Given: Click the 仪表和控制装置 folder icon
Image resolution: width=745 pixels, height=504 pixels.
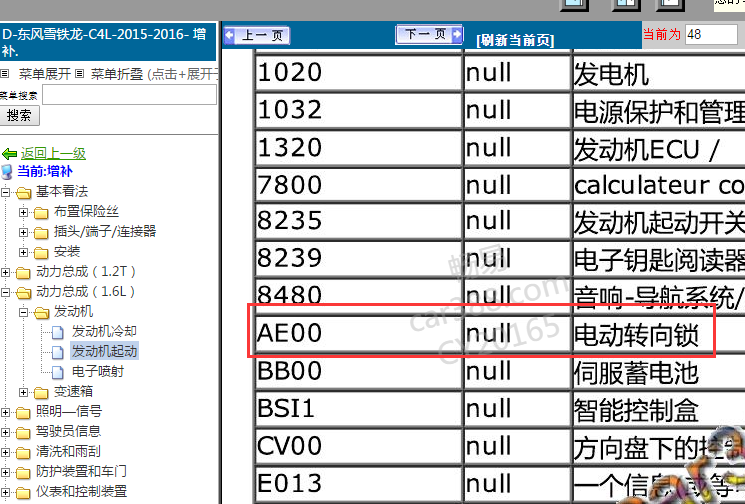Looking at the screenshot, I should point(23,492).
